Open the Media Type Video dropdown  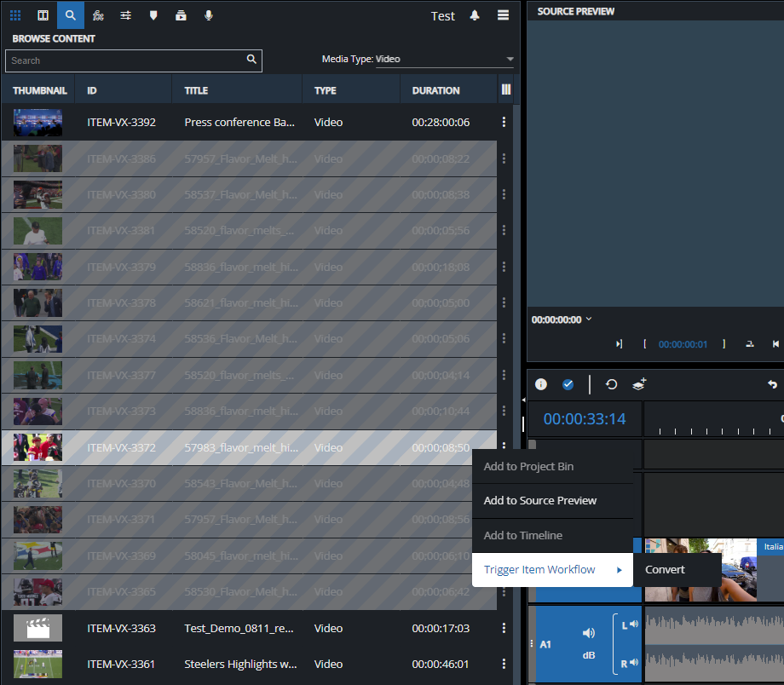coord(510,60)
